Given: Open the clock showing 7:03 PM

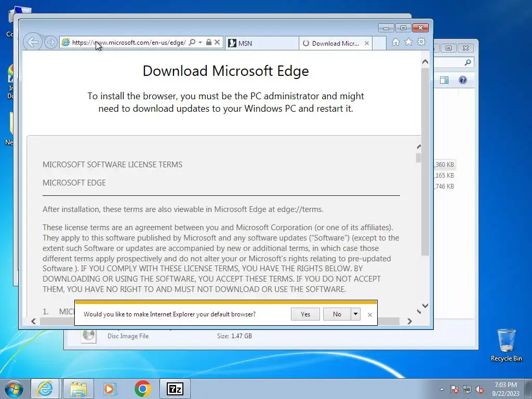Looking at the screenshot, I should pos(506,389).
